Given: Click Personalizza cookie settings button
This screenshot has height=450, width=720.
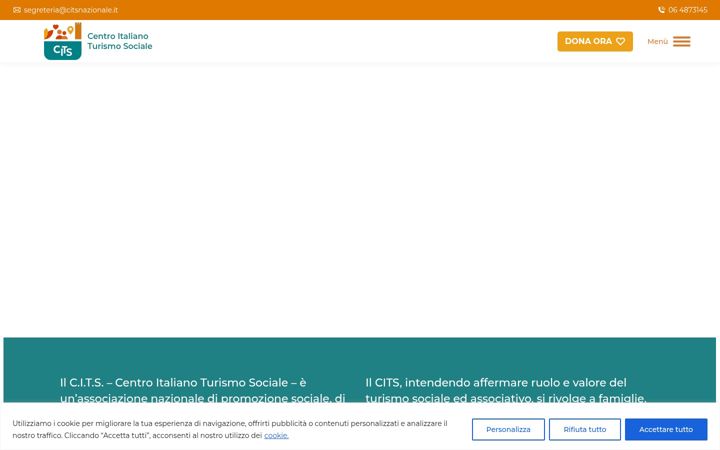Looking at the screenshot, I should 508,429.
